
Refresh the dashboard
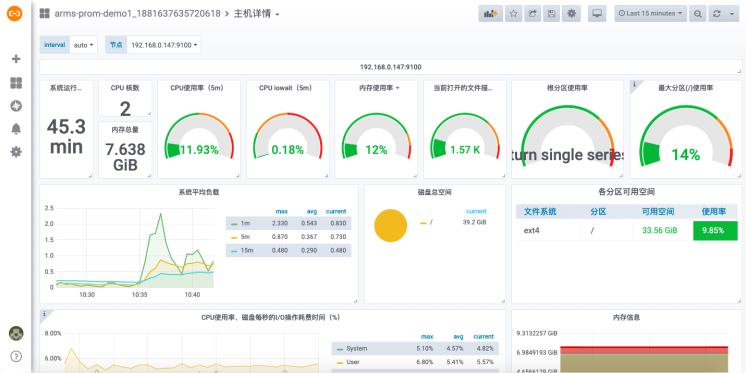coord(717,14)
